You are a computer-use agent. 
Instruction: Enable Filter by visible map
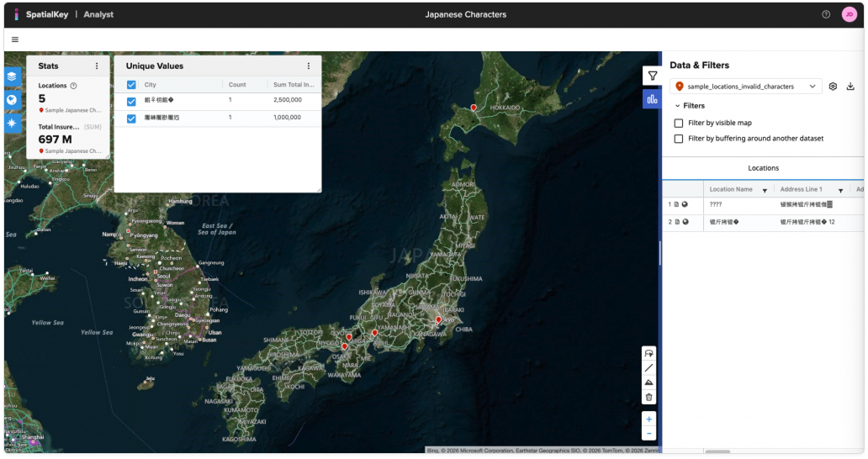[679, 123]
